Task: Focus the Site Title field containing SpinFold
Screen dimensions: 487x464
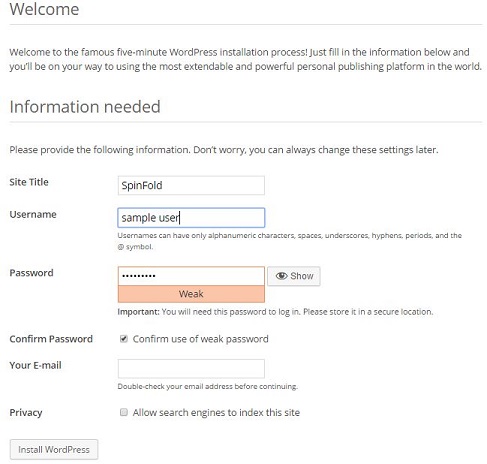Action: click(x=191, y=185)
